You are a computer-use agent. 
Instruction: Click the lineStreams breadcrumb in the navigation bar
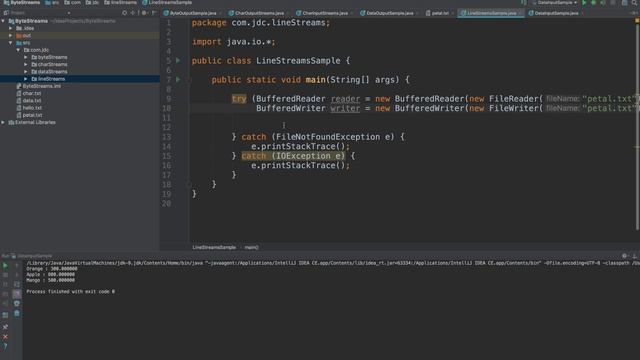point(121,3)
